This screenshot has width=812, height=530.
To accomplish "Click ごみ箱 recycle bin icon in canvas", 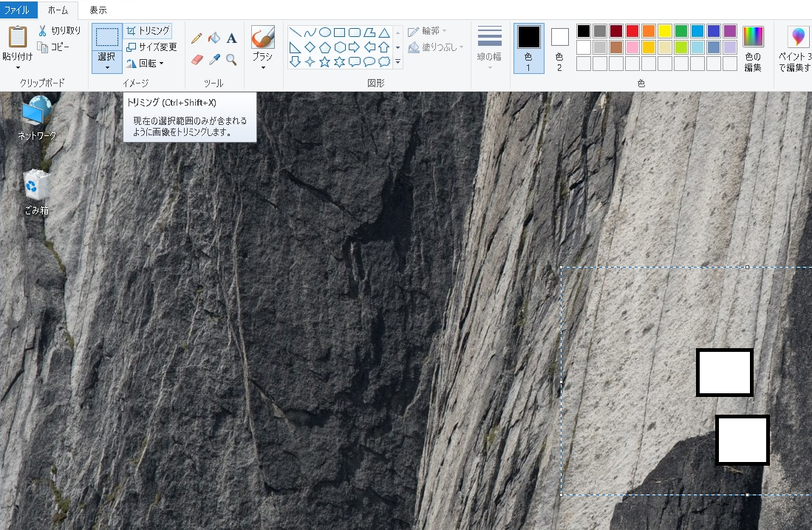I will tap(37, 192).
